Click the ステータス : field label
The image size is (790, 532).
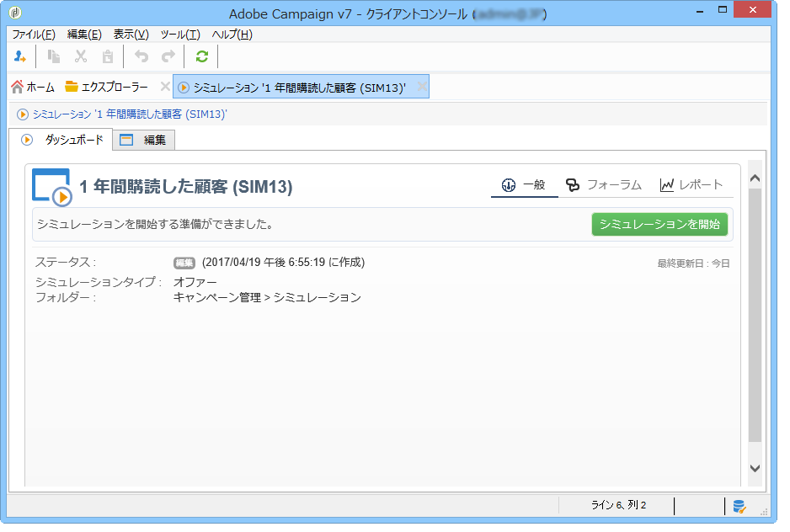coord(66,263)
